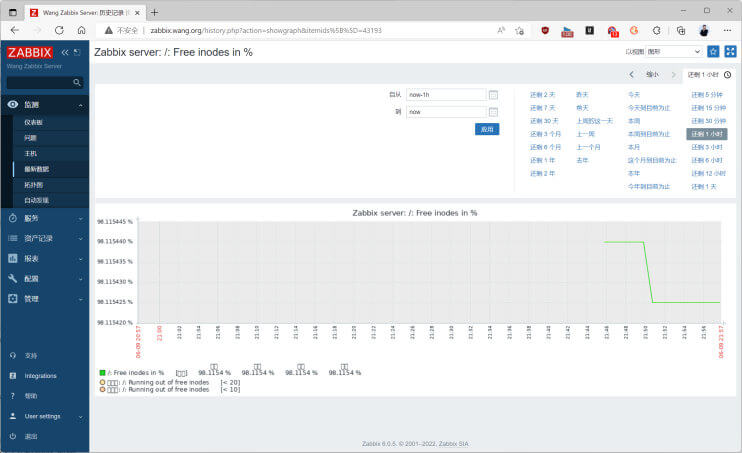Add graph to favorites with the star icon

click(713, 52)
